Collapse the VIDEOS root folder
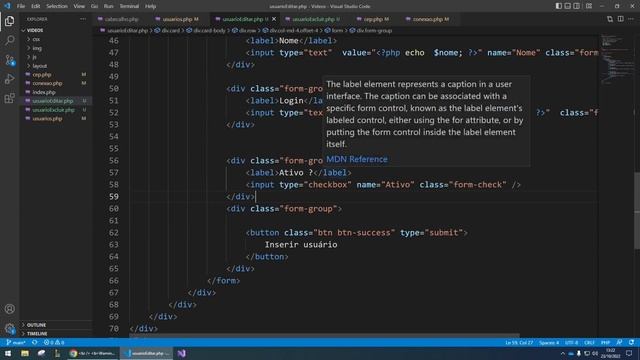Screen dimensions: 640x360 click(34, 30)
